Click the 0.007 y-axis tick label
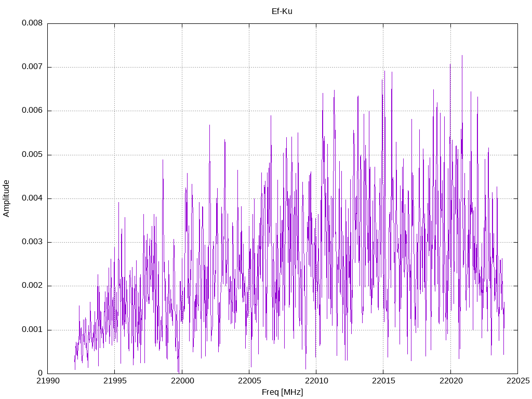The width and height of the screenshot is (532, 399). point(32,67)
